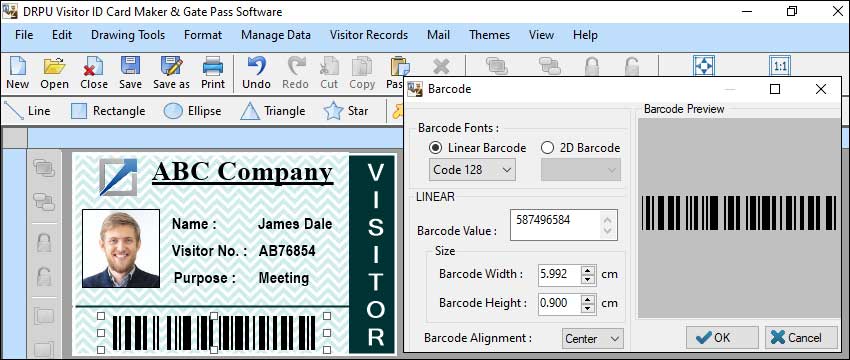
Task: Increase Barcode Height with up arrow
Action: tap(588, 298)
